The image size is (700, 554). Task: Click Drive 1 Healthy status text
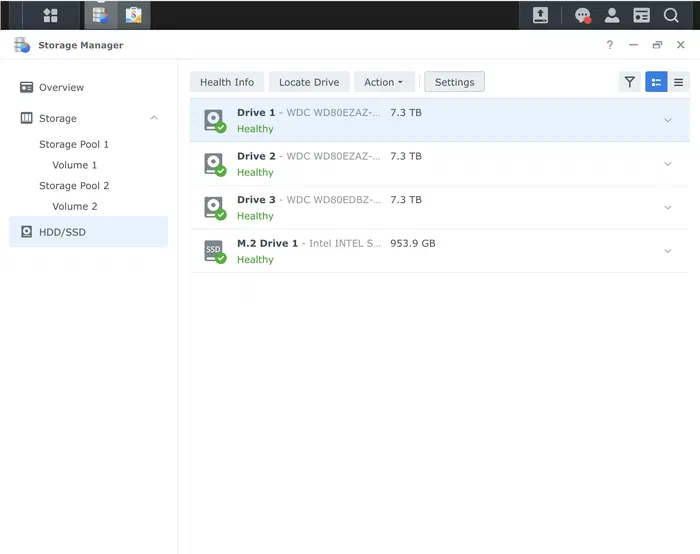[x=255, y=129]
